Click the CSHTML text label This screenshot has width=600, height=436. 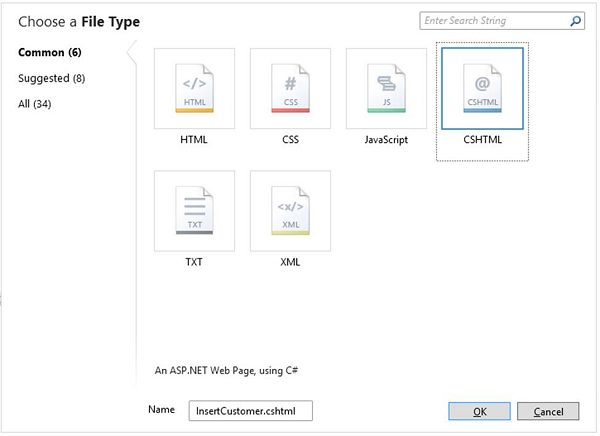pos(482,140)
